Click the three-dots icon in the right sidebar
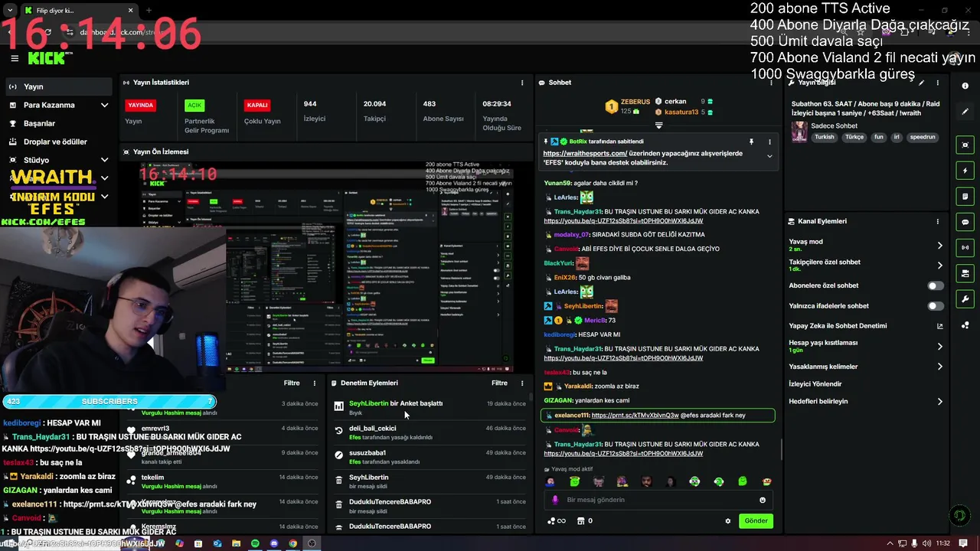 [x=965, y=324]
